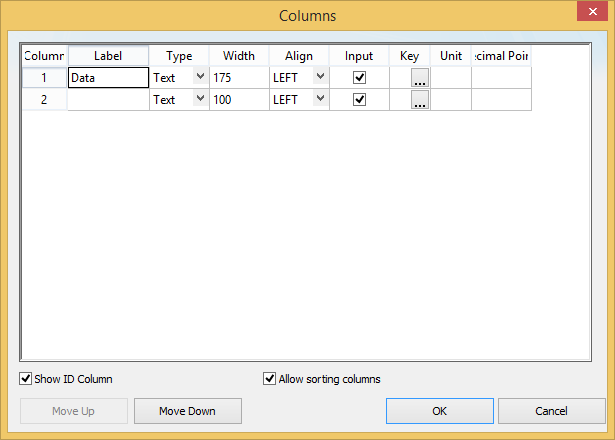This screenshot has height=440, width=615.
Task: Select Decimal Point cell of row 2
Action: tap(502, 100)
